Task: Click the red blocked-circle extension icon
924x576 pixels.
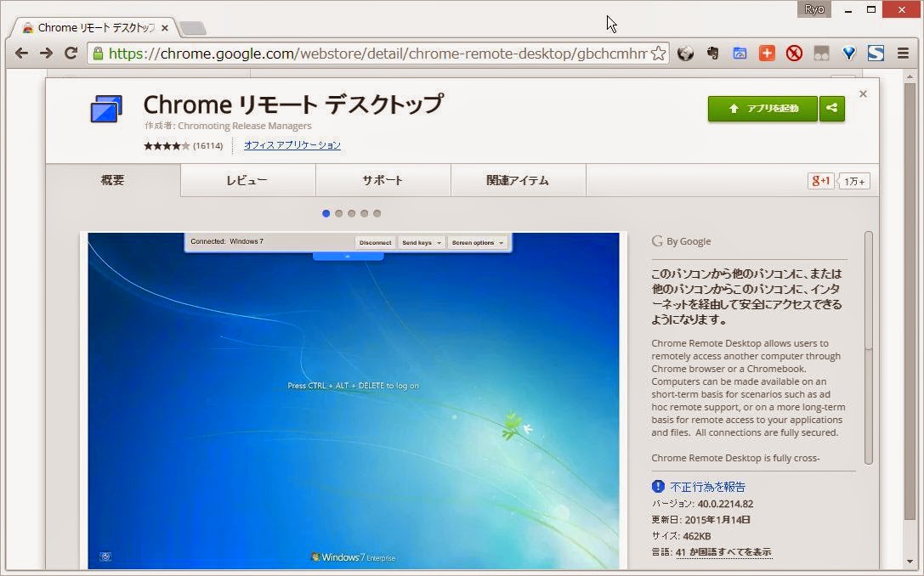Action: click(794, 54)
